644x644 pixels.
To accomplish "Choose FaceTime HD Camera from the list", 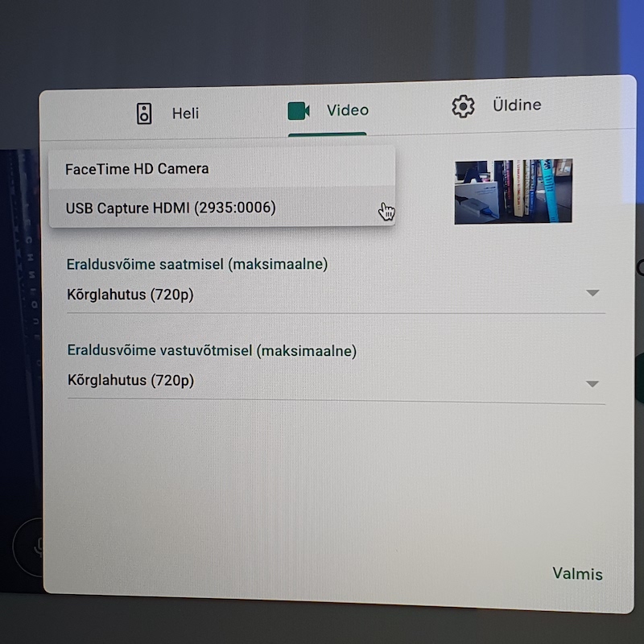I will click(137, 169).
